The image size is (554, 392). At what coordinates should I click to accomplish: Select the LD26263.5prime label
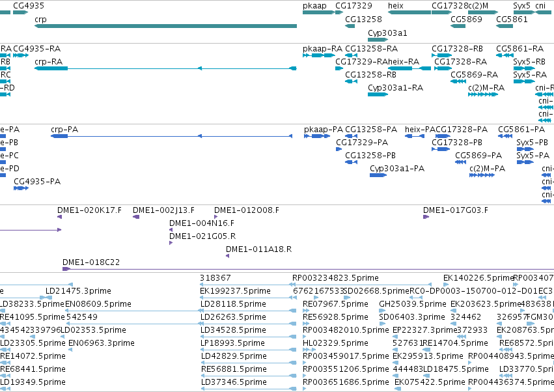coord(233,317)
